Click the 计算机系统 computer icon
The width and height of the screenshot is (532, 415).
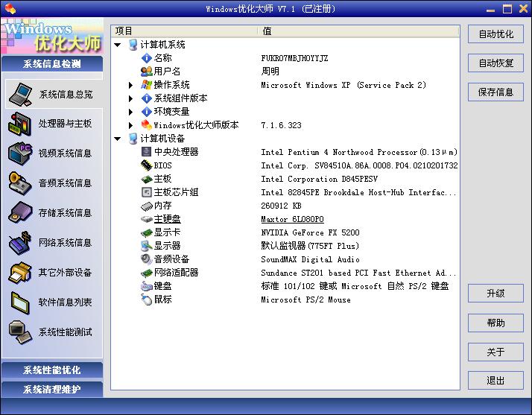133,45
